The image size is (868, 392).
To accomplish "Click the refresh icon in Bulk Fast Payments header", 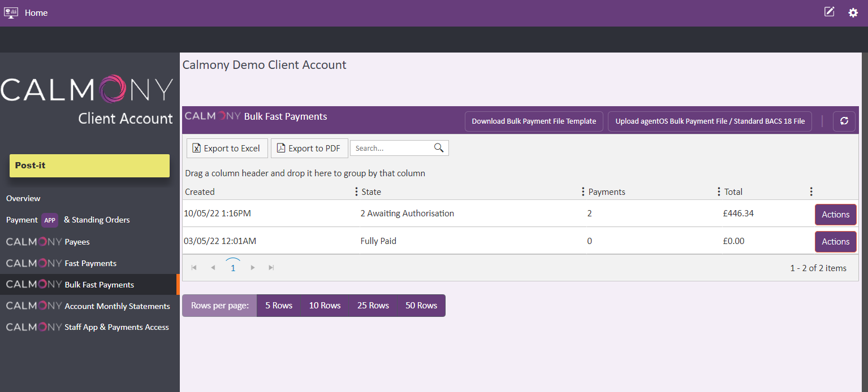I will point(844,121).
